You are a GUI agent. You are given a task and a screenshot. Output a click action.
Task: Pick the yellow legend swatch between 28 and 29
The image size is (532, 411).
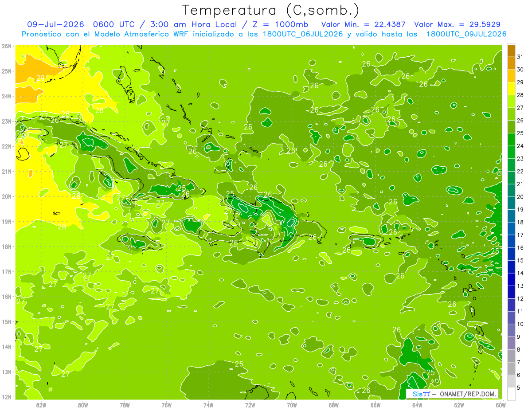(511, 89)
